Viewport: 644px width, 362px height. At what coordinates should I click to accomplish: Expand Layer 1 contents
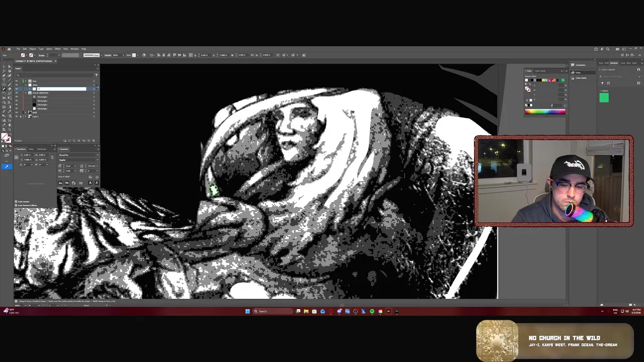(26, 117)
